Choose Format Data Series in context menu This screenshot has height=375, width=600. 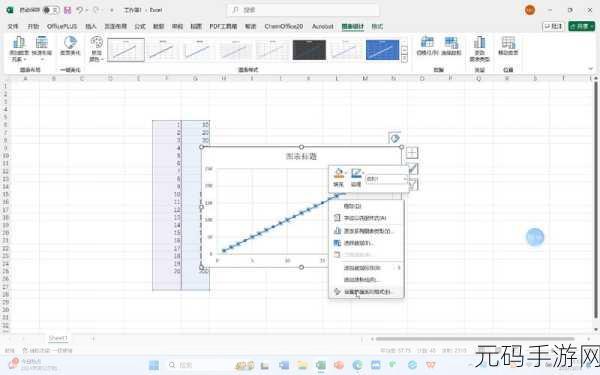[366, 292]
